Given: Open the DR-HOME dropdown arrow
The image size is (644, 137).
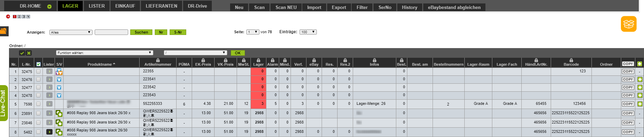Looking at the screenshot, I should 49,7.
